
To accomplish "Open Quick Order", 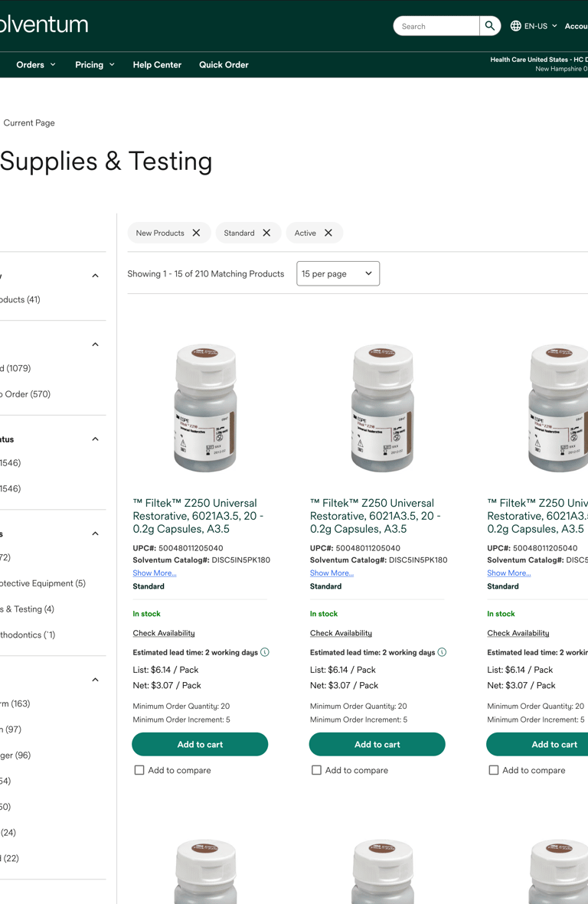I will coord(224,64).
